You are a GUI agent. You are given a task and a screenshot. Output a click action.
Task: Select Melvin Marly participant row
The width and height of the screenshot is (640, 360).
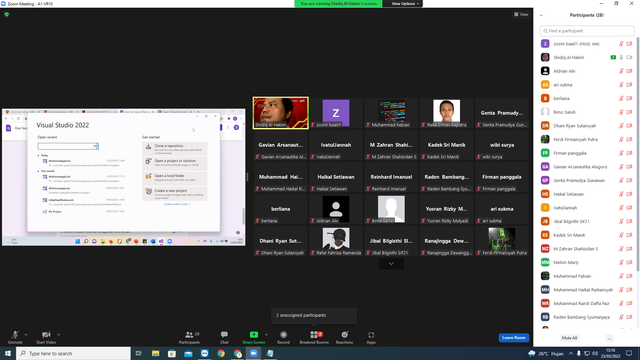click(587, 262)
